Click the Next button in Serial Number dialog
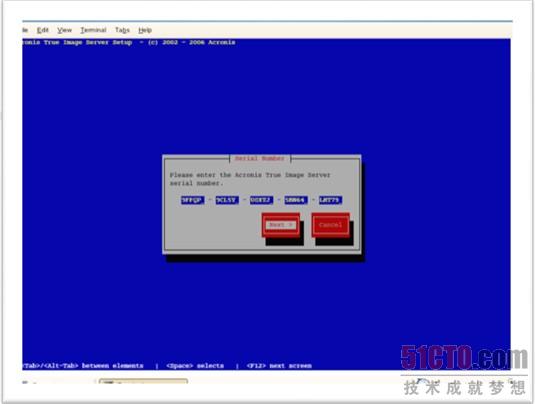The width and height of the screenshot is (535, 404). 281,225
